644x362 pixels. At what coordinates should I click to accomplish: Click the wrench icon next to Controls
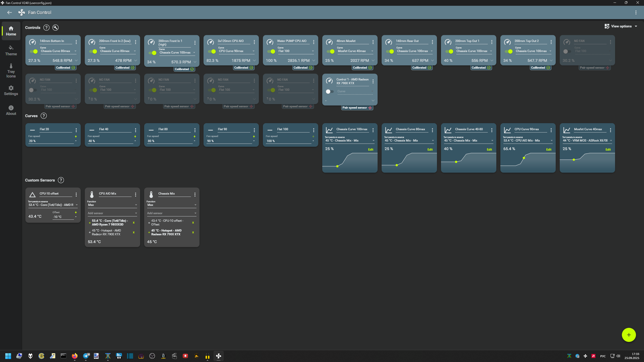click(55, 28)
